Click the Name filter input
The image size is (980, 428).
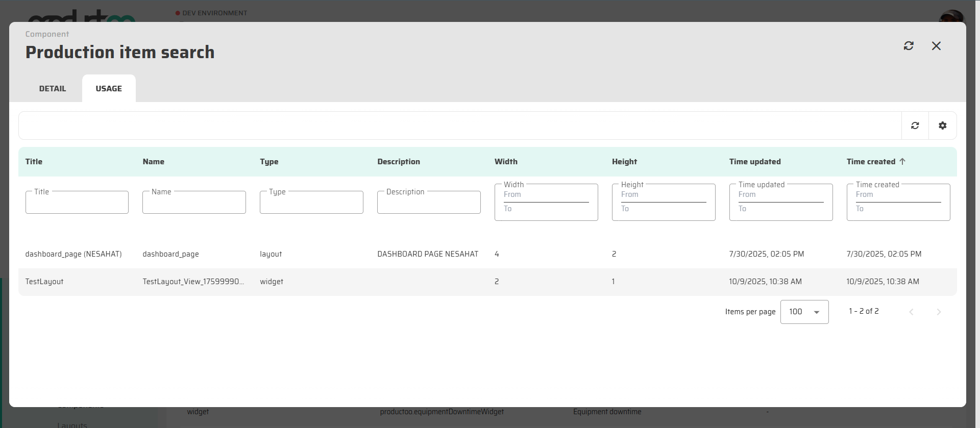(194, 203)
